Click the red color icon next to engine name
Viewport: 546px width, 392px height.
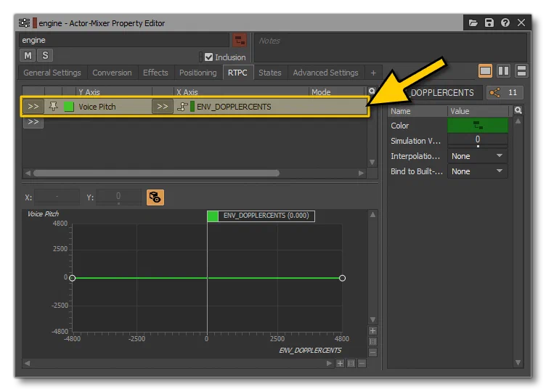tap(240, 40)
